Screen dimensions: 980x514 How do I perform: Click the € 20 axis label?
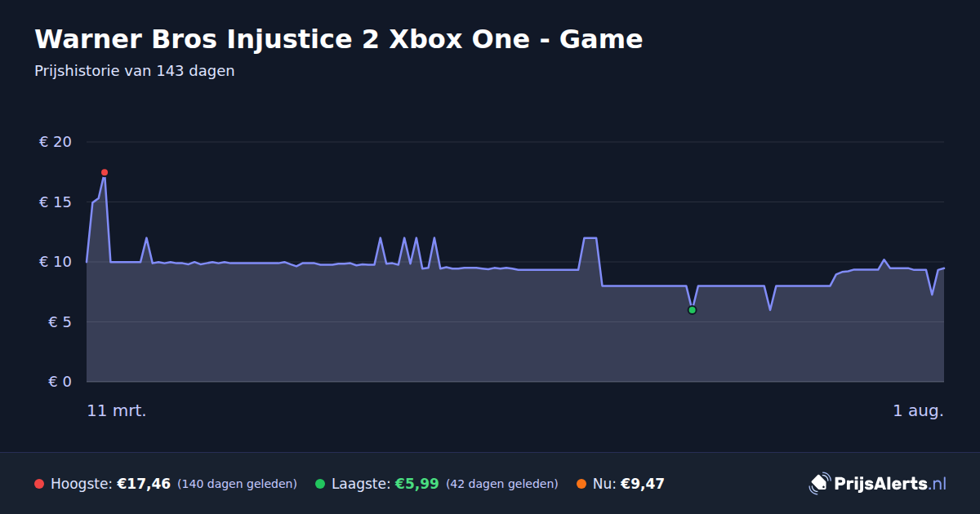click(56, 142)
